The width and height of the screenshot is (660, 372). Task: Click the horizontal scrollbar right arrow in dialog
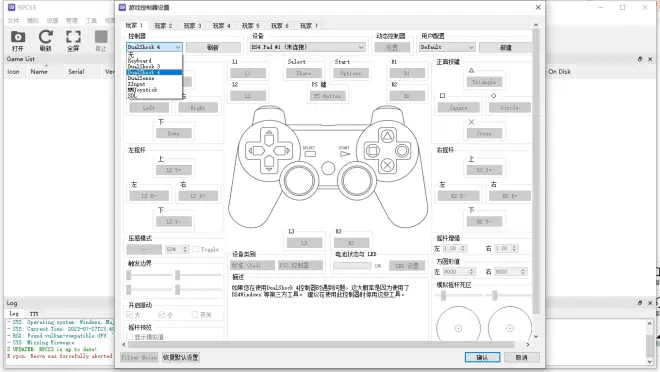click(x=528, y=344)
